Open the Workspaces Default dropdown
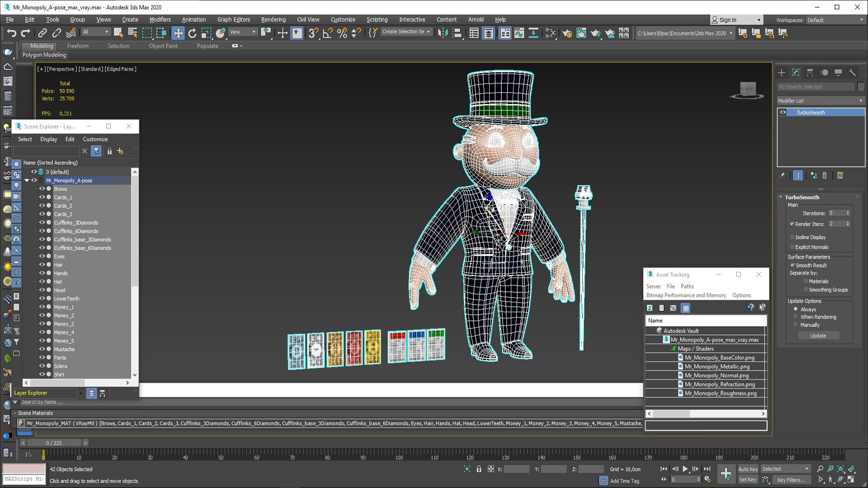The height and width of the screenshot is (488, 868). [835, 20]
